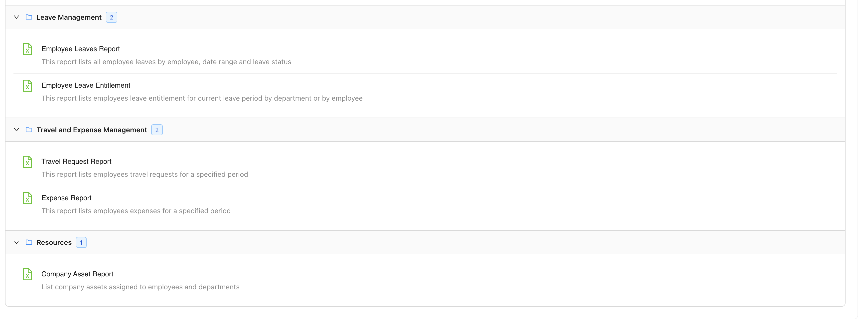The height and width of the screenshot is (334, 868).
Task: Click Leave Management folder icon
Action: pyautogui.click(x=29, y=17)
